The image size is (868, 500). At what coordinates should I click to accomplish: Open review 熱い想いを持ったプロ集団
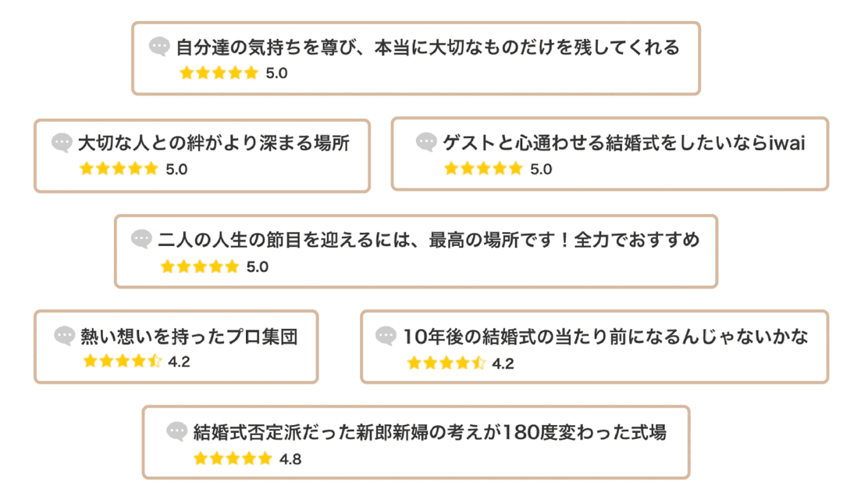(x=176, y=346)
